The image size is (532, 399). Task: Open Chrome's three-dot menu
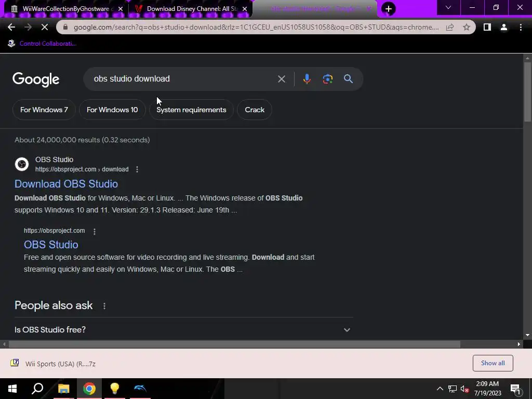[x=521, y=27]
